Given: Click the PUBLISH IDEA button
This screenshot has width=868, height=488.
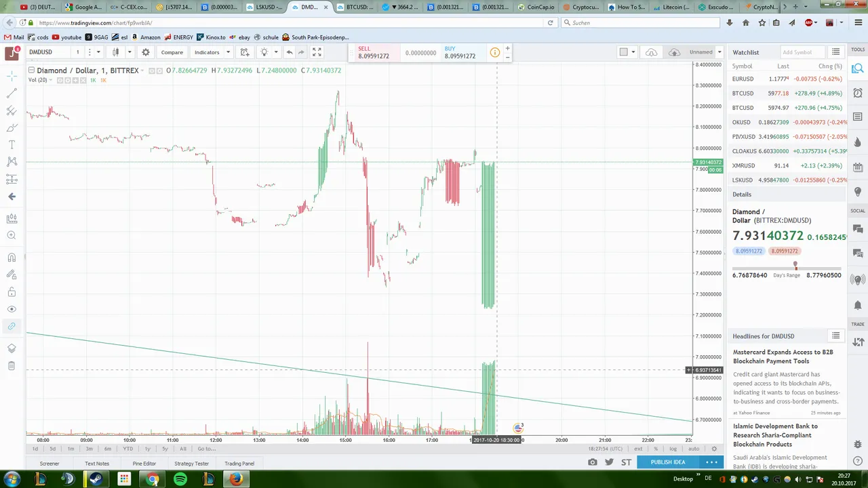Looking at the screenshot, I should (x=668, y=462).
